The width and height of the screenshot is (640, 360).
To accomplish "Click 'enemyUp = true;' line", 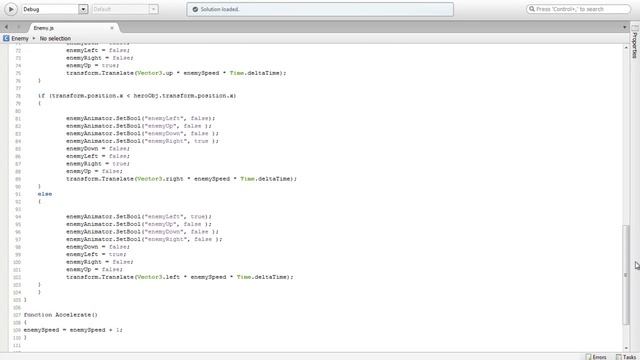I will pyautogui.click(x=93, y=65).
